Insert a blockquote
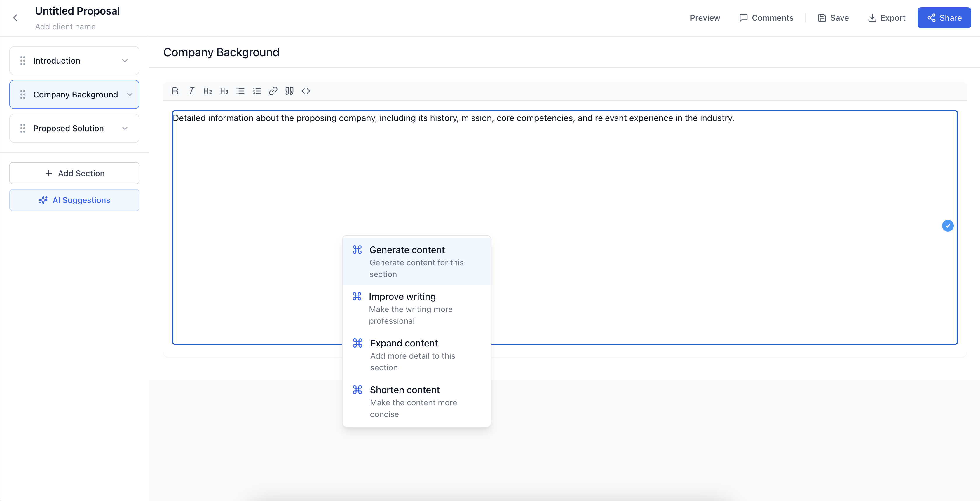The height and width of the screenshot is (501, 980). (289, 91)
